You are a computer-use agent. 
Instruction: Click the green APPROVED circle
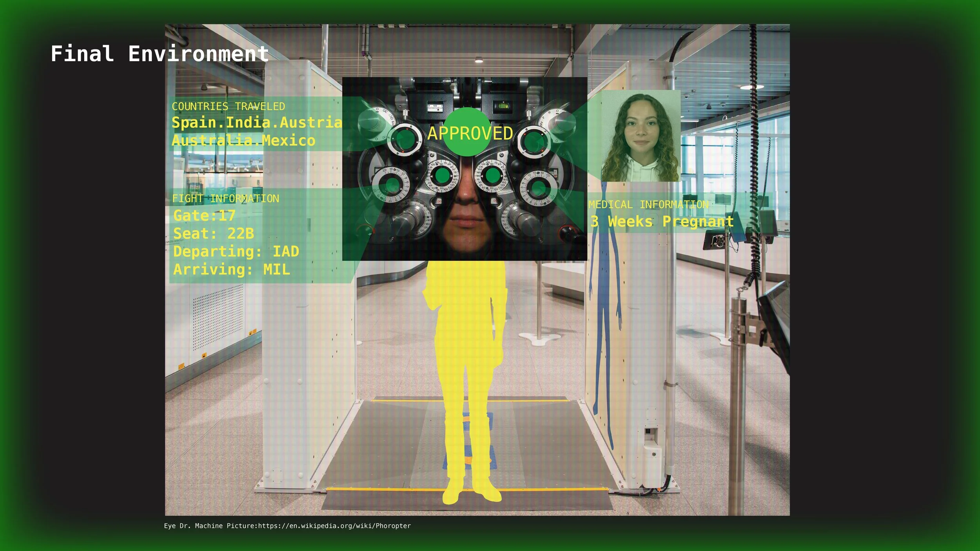tap(466, 132)
